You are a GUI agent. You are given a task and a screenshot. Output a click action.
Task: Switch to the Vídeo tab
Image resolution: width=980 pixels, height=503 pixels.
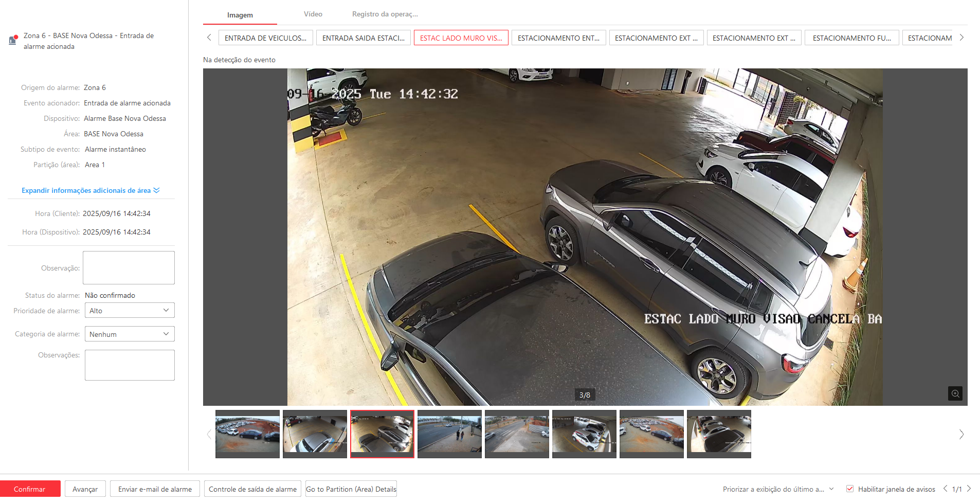pyautogui.click(x=313, y=14)
